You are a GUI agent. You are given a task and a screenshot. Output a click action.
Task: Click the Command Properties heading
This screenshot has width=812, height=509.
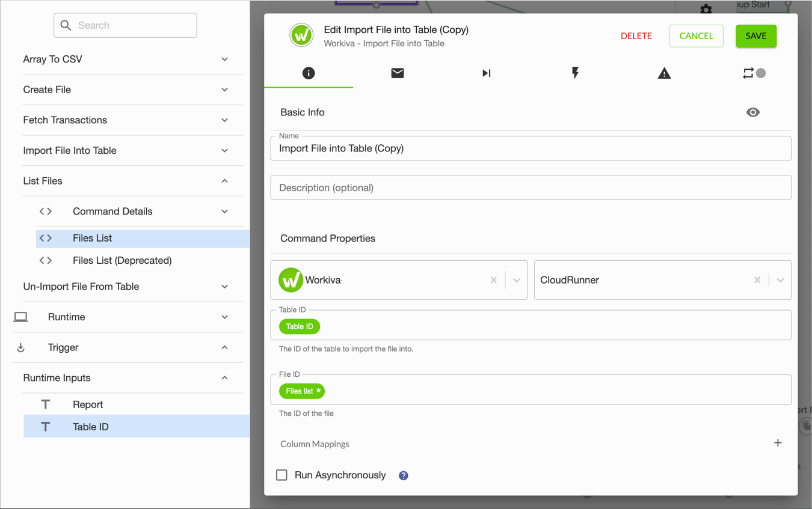(x=328, y=239)
